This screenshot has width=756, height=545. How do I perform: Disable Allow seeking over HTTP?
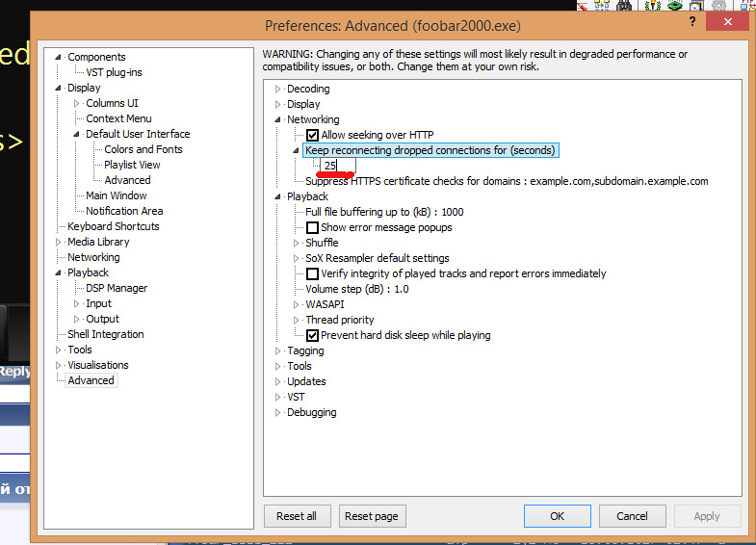pos(312,135)
